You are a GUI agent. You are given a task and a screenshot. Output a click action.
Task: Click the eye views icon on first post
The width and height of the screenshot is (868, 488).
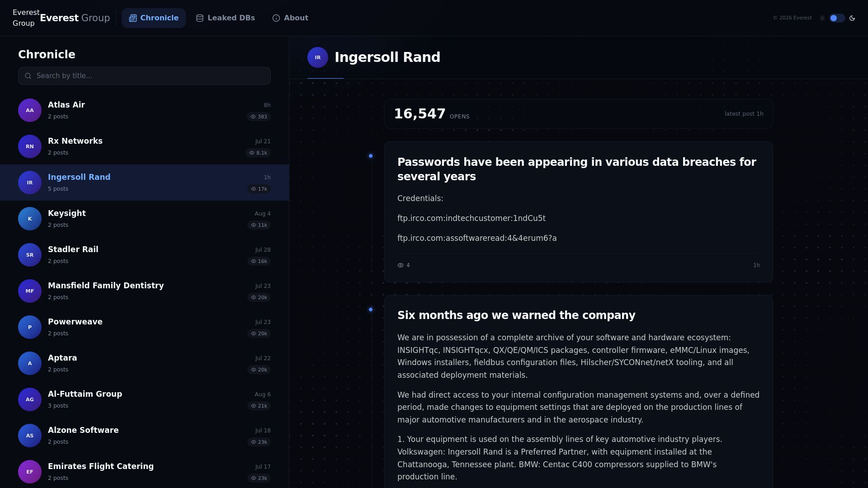pyautogui.click(x=400, y=265)
